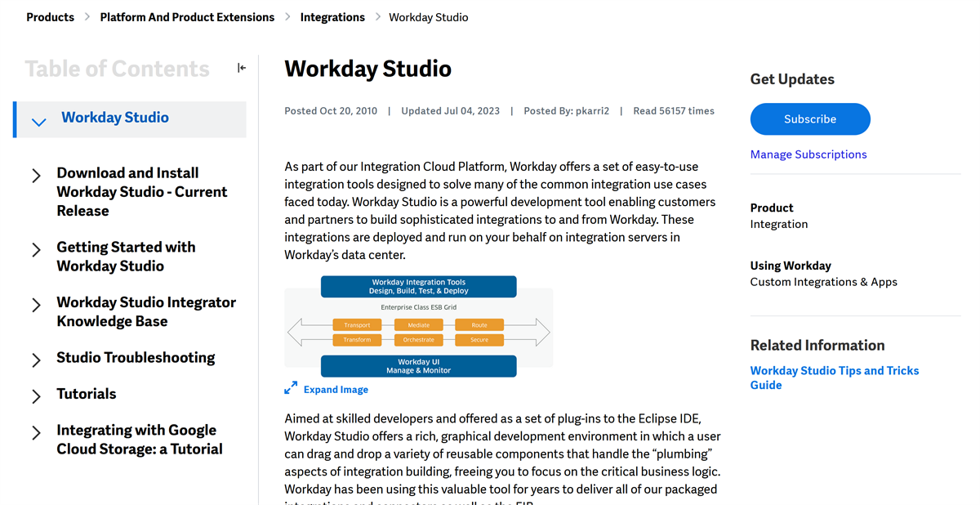
Task: Click the Subscribe button
Action: coord(810,119)
